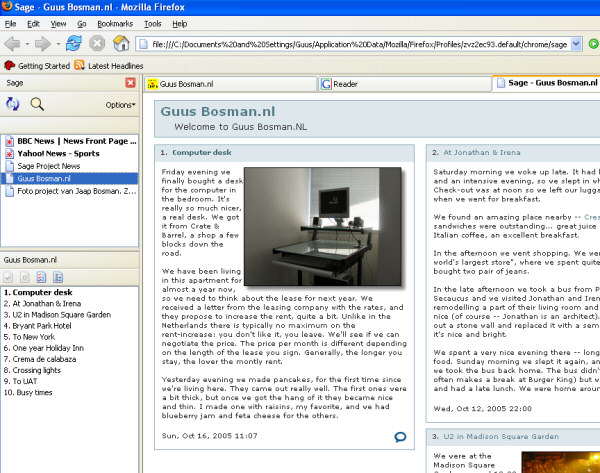Open the View menu
The image size is (600, 473).
point(58,24)
